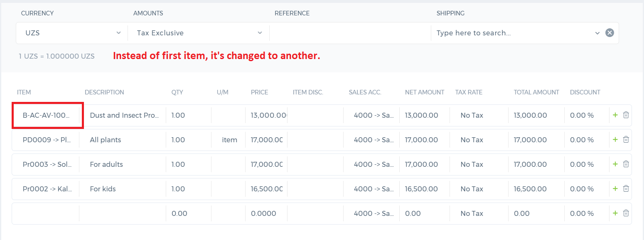Click plus icon on empty last row
Image resolution: width=644 pixels, height=240 pixels.
(615, 213)
